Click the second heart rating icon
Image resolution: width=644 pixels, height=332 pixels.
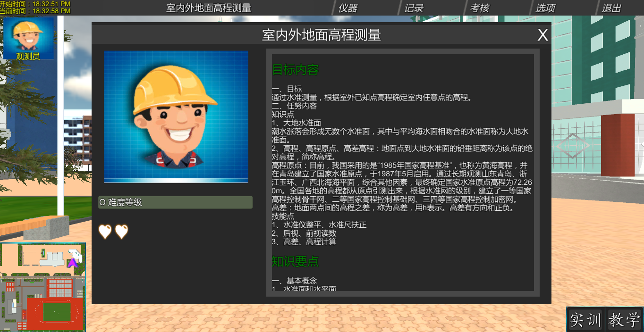tap(121, 232)
